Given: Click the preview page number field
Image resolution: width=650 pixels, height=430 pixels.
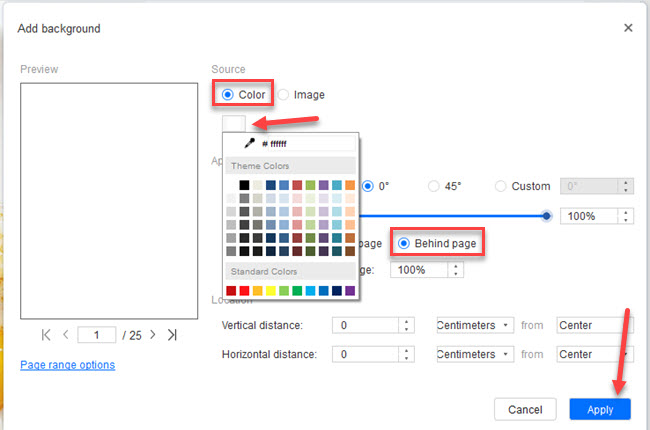Looking at the screenshot, I should tap(97, 335).
